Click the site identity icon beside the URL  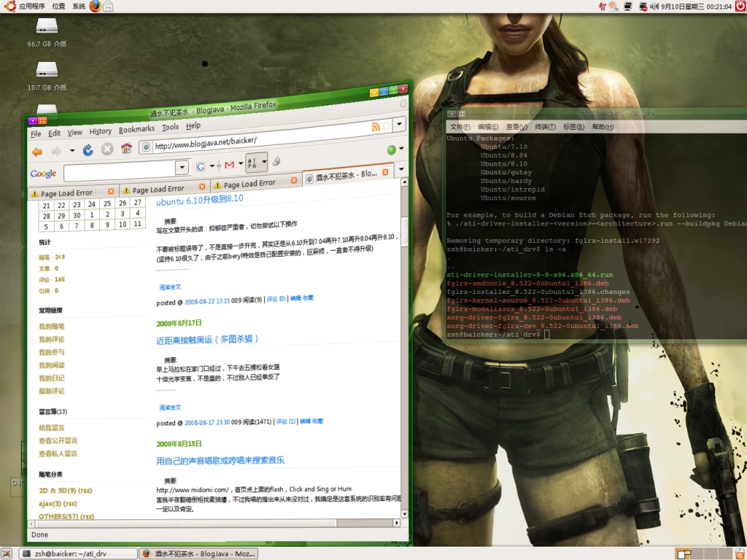[x=146, y=147]
